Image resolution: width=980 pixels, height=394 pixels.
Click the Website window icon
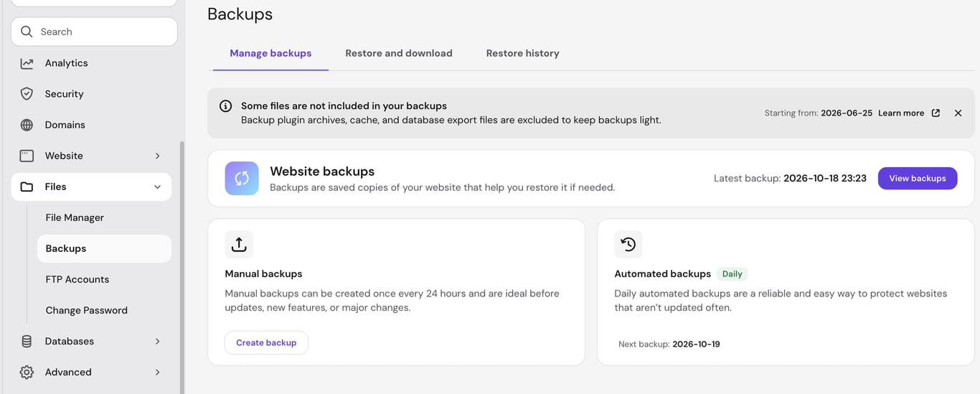(27, 156)
